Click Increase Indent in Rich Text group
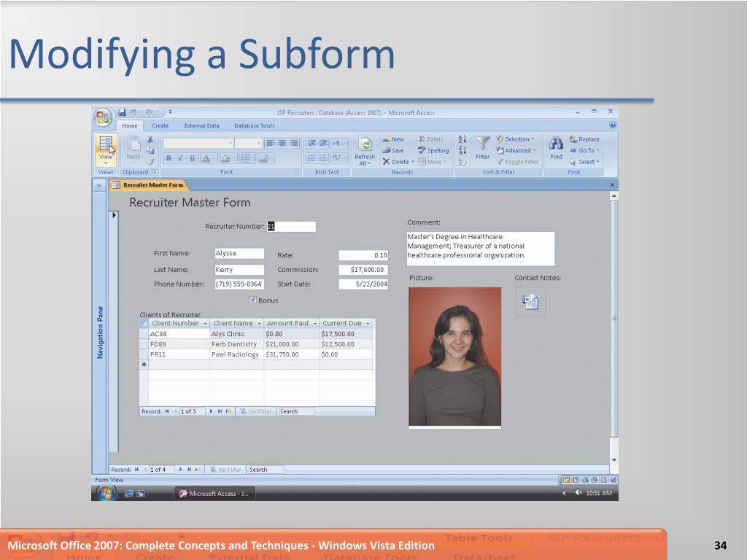Image resolution: width=747 pixels, height=560 pixels. pyautogui.click(x=323, y=143)
